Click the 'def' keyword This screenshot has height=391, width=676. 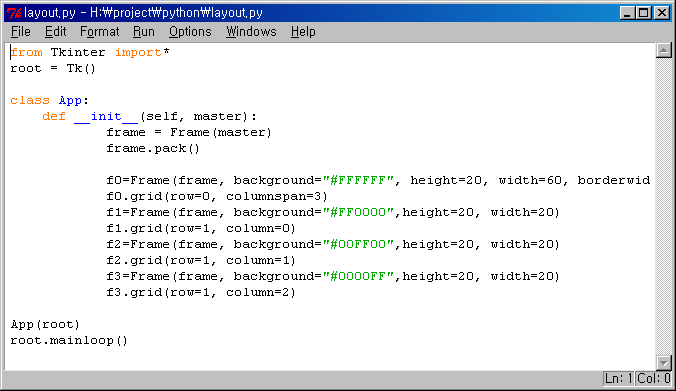[54, 116]
